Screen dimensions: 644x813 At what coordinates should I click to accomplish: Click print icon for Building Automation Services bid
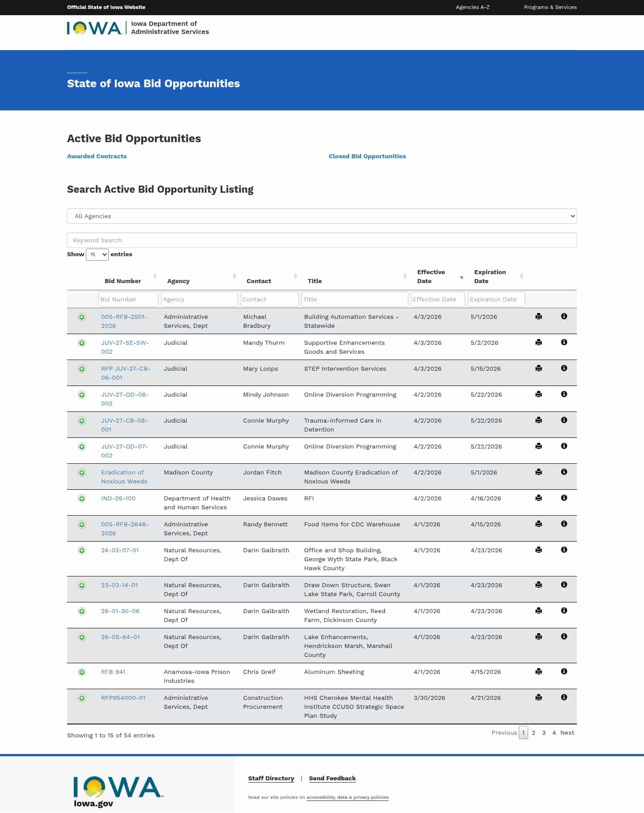[538, 317]
